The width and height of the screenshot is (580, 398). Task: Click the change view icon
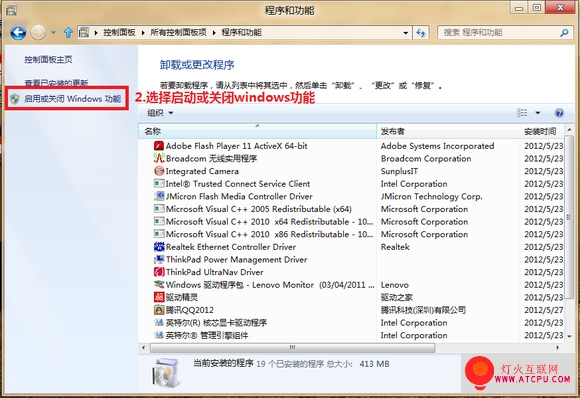(x=522, y=113)
